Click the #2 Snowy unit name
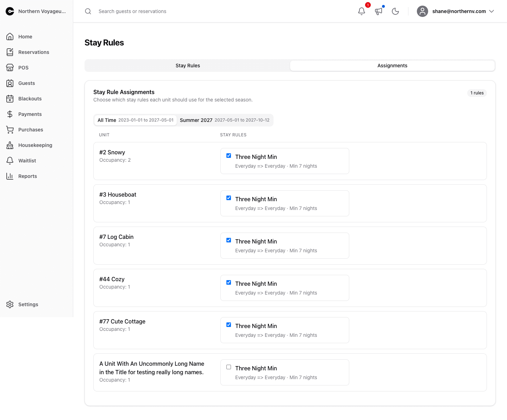 coord(112,152)
